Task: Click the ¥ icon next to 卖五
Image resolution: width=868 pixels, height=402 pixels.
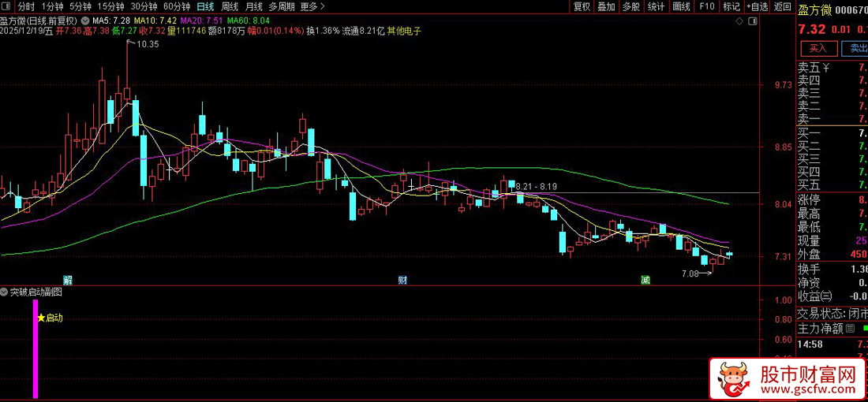Action: tap(826, 68)
